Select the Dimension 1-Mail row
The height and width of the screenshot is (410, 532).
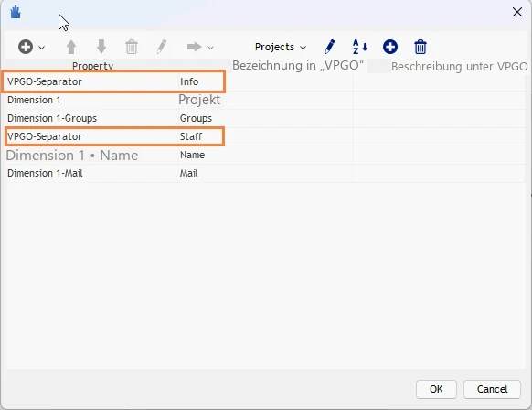pos(265,173)
